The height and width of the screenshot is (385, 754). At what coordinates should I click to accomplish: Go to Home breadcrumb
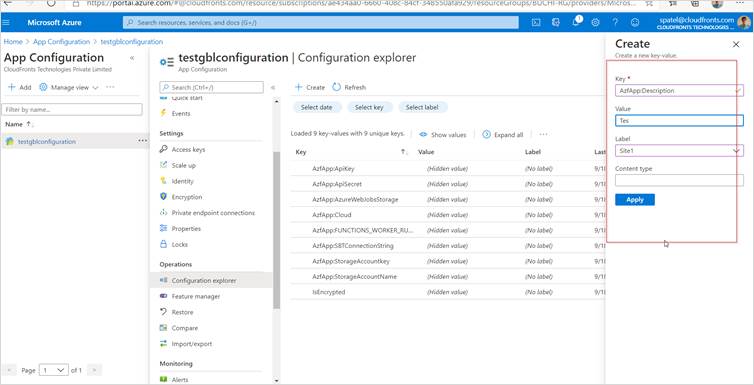click(13, 42)
